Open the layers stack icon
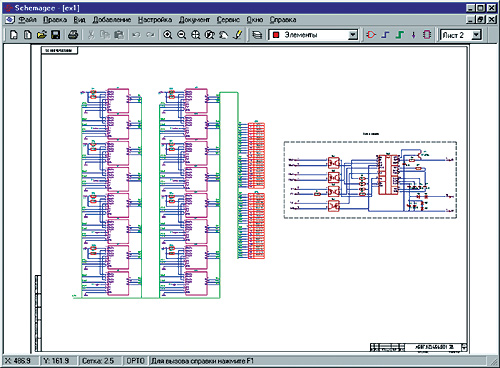Screen dimensions: 500x368 [257, 35]
